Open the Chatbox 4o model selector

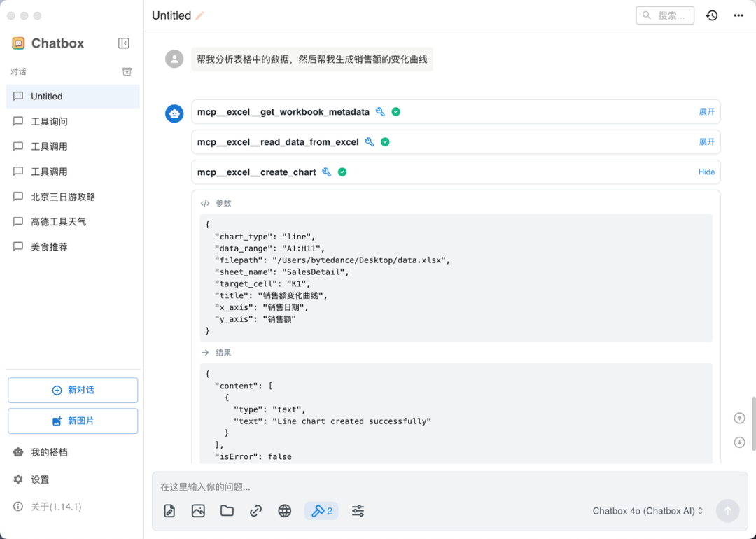[x=647, y=511]
